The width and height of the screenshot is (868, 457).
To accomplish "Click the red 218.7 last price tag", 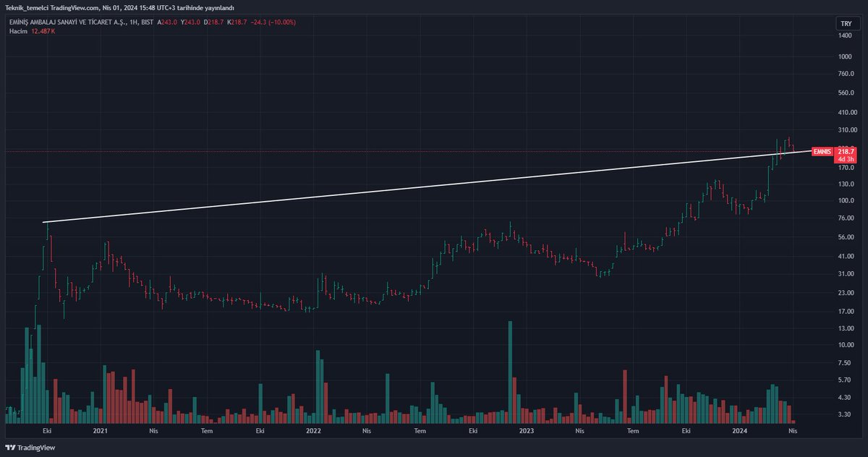I will pos(845,152).
